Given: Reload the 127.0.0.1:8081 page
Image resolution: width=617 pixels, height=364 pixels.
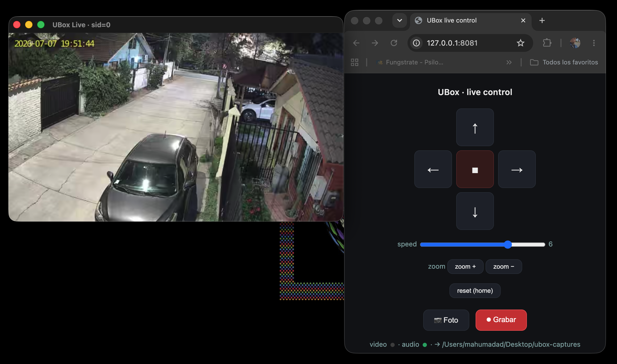Looking at the screenshot, I should coord(394,43).
